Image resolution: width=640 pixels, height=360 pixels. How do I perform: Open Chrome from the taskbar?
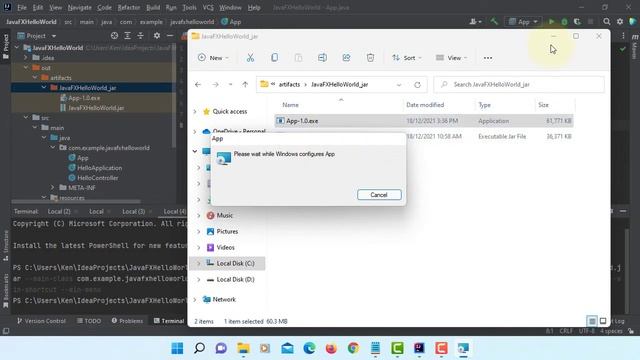click(x=353, y=348)
